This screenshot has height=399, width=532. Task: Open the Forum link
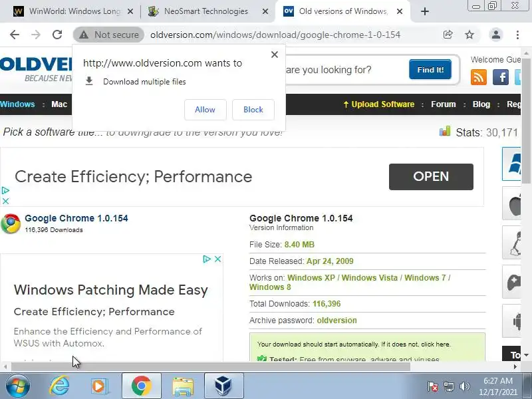click(x=443, y=104)
